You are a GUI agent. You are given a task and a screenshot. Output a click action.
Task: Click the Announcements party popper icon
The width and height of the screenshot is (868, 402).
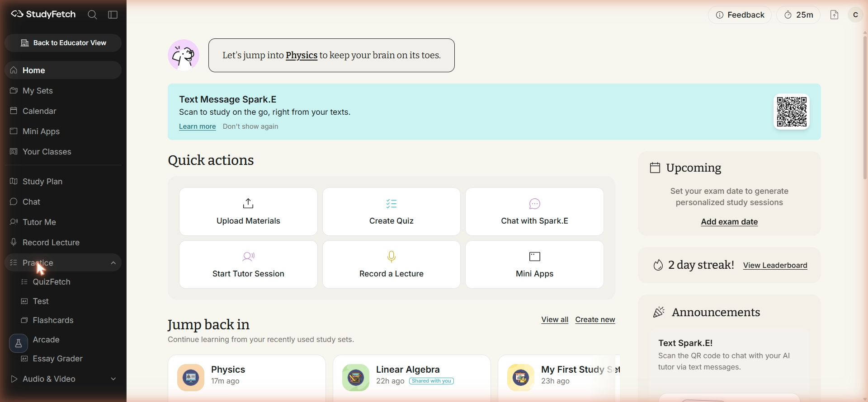(659, 312)
